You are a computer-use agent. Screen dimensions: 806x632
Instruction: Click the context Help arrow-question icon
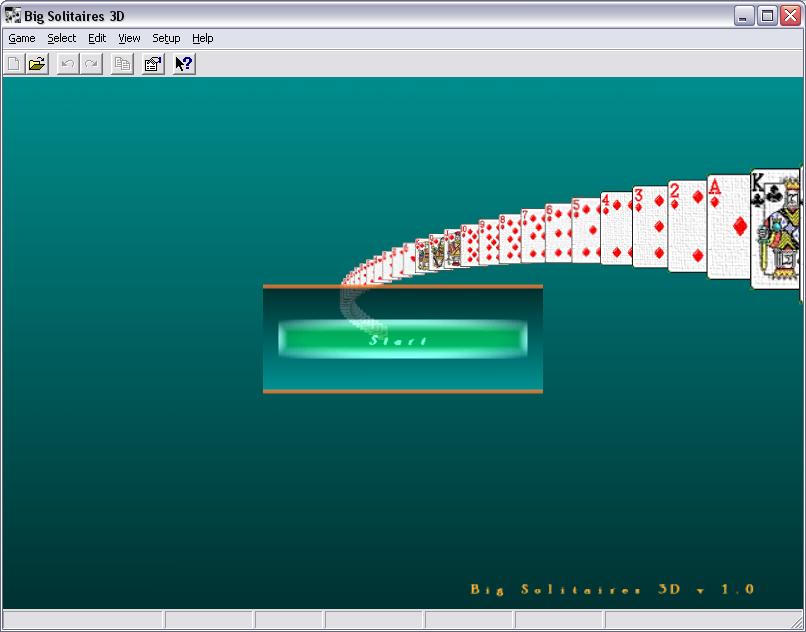coord(184,64)
